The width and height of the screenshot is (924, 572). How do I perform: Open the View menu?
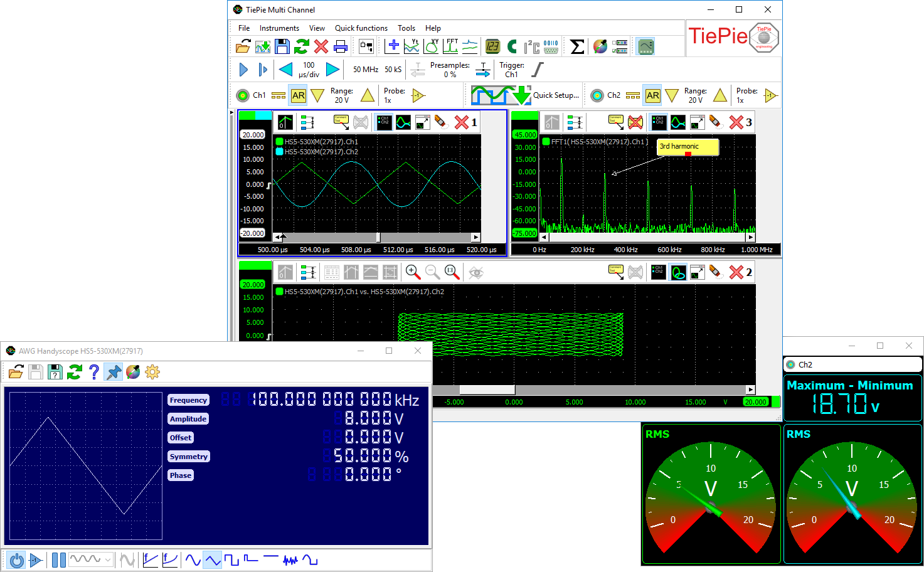317,28
